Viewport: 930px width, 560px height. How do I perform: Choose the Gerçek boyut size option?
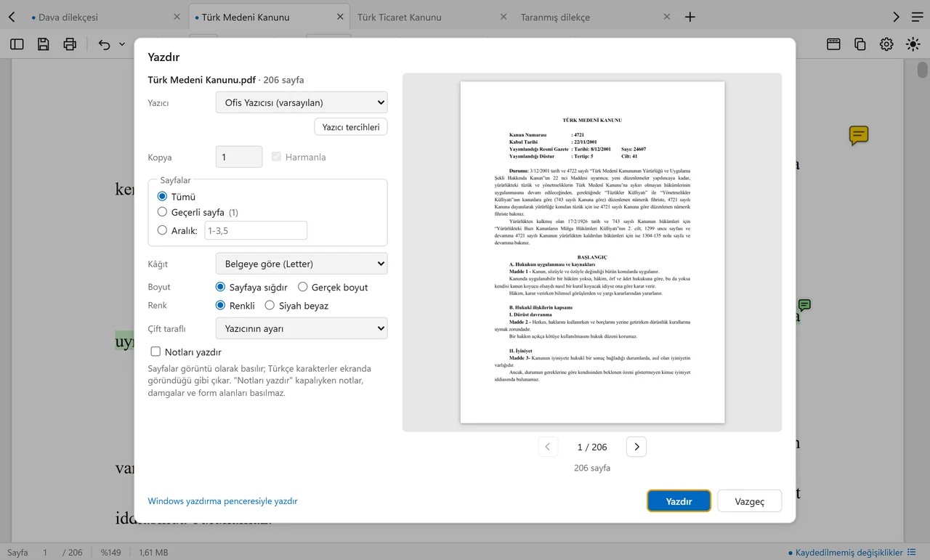pos(303,287)
